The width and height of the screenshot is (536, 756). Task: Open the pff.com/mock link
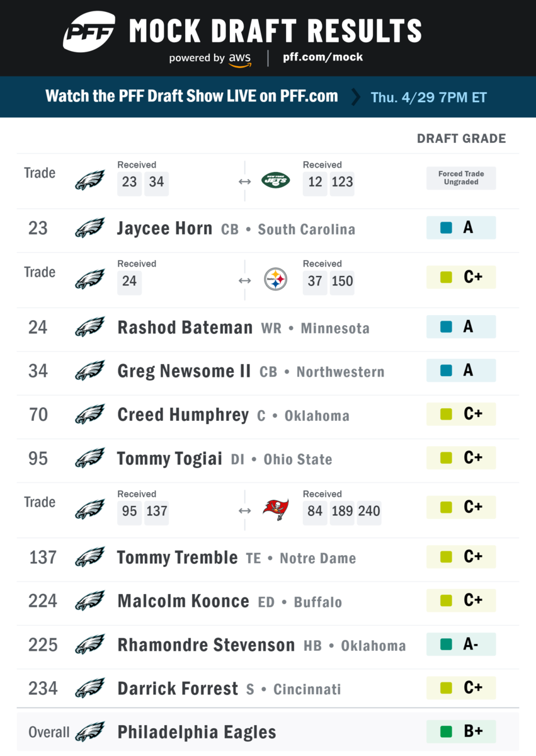pyautogui.click(x=323, y=57)
